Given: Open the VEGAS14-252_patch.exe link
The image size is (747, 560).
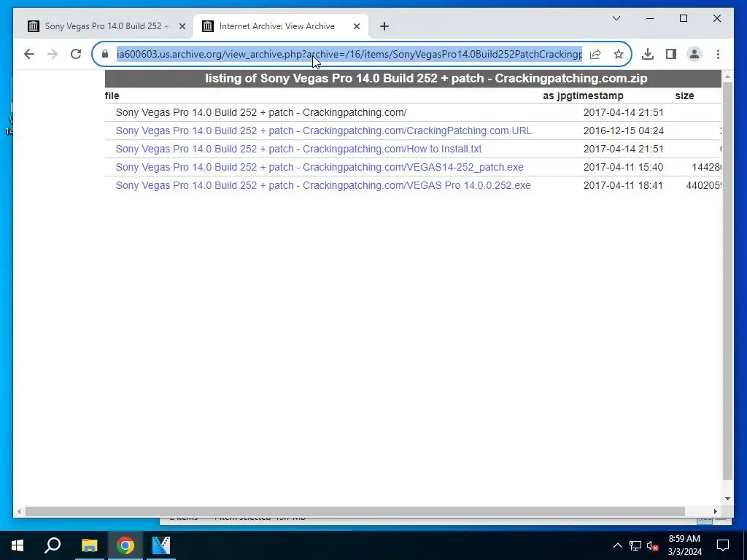Looking at the screenshot, I should (320, 167).
